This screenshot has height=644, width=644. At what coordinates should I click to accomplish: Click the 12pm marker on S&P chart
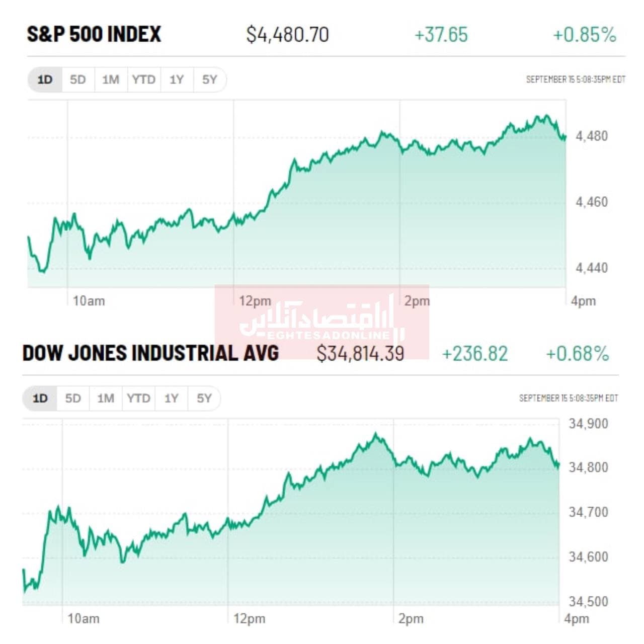pyautogui.click(x=255, y=301)
